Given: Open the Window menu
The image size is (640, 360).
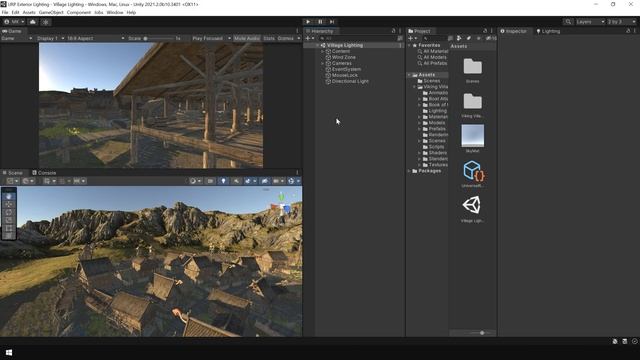Looking at the screenshot, I should [115, 13].
